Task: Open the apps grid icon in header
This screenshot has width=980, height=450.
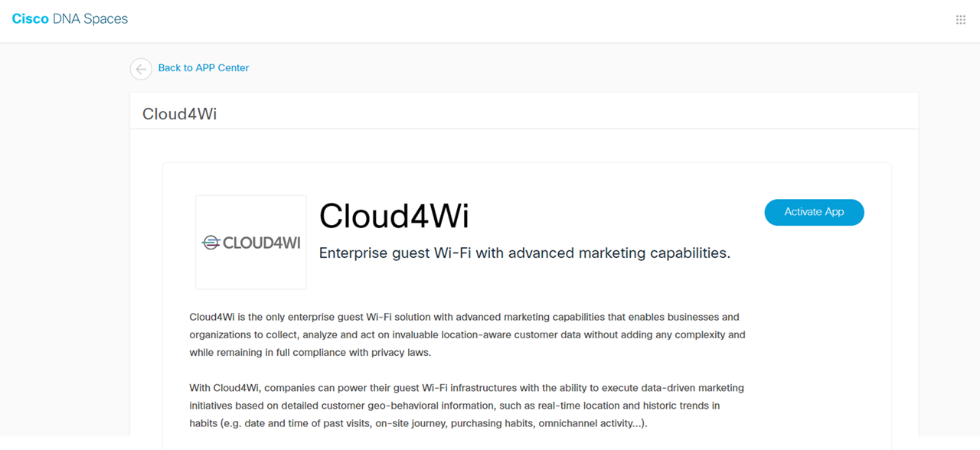Action: pyautogui.click(x=961, y=20)
